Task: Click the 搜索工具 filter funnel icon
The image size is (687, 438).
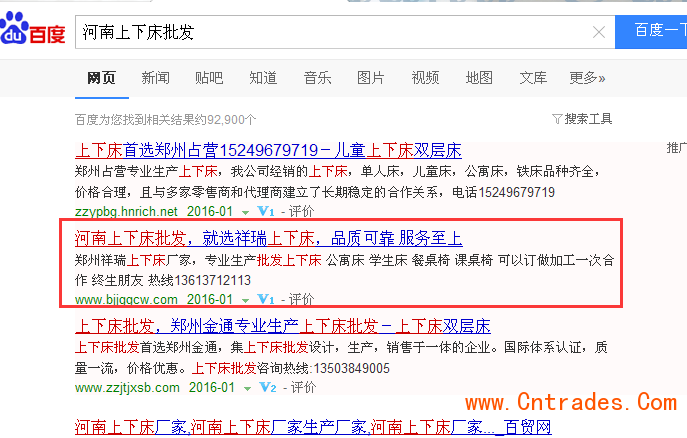Action: tap(557, 119)
